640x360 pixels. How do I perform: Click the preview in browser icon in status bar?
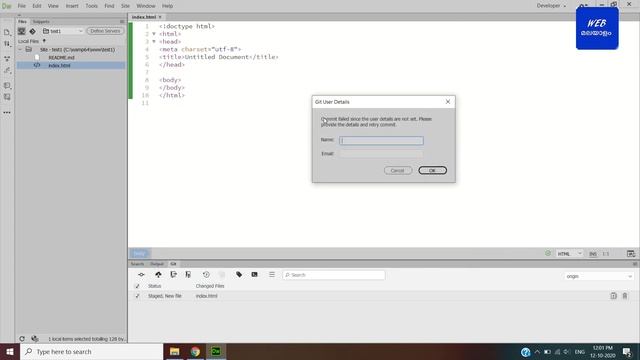(x=631, y=253)
